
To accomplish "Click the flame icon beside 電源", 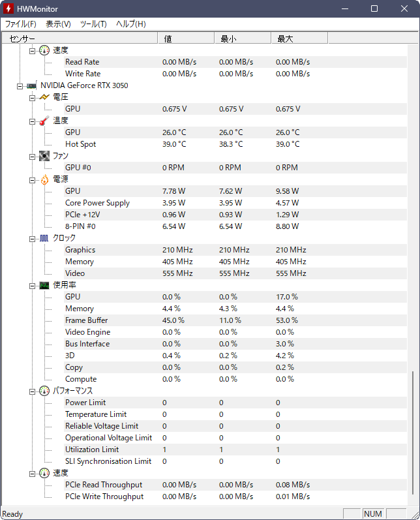I will pos(44,179).
